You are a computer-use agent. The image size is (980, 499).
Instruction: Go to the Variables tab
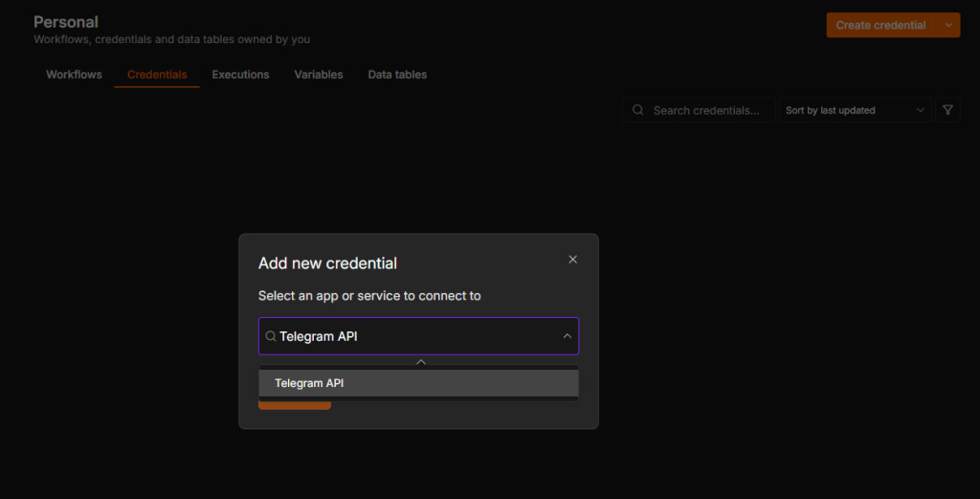(319, 75)
